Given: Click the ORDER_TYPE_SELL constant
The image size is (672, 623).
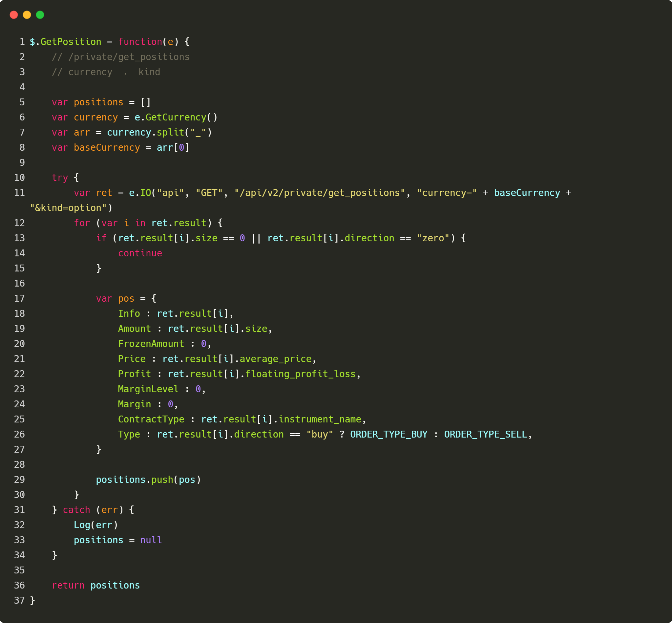Looking at the screenshot, I should (486, 435).
